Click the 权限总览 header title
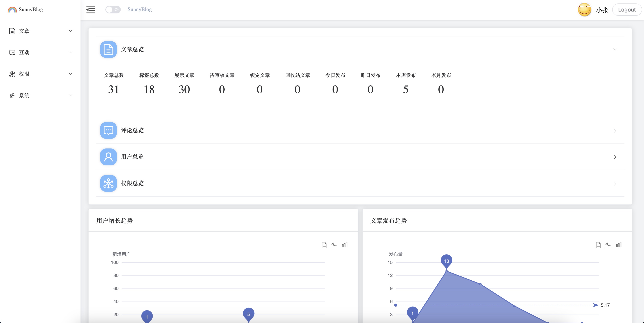This screenshot has height=323, width=644. 132,183
